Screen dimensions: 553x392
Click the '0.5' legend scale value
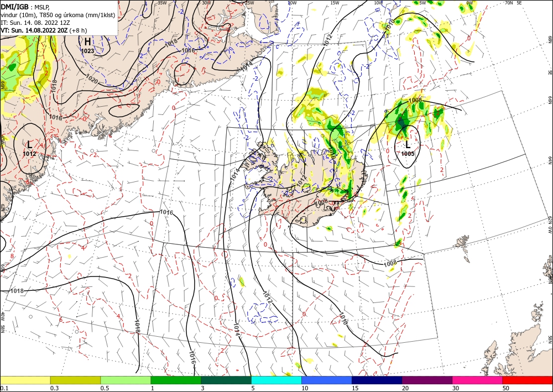105,388
